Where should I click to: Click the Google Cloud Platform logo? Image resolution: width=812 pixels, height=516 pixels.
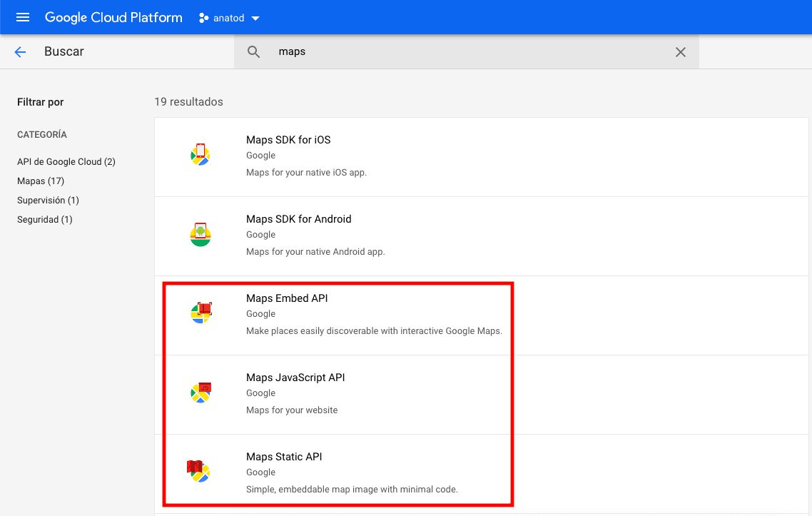(113, 17)
